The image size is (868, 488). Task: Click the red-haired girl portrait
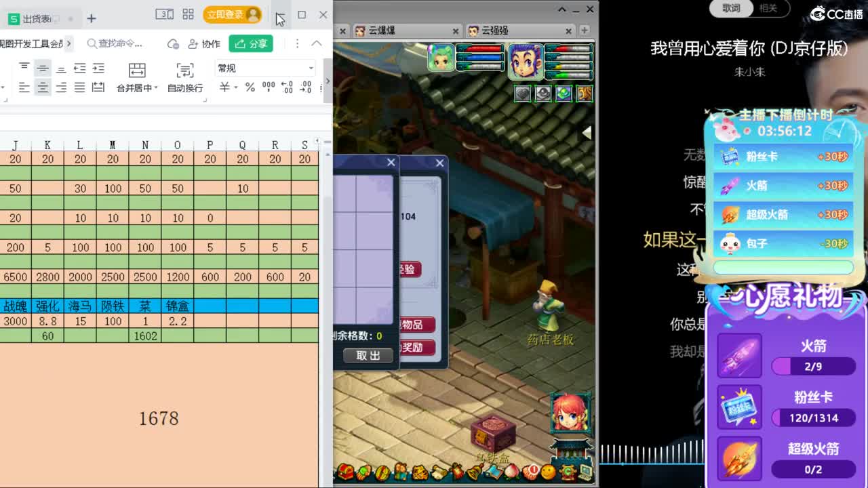pos(570,413)
